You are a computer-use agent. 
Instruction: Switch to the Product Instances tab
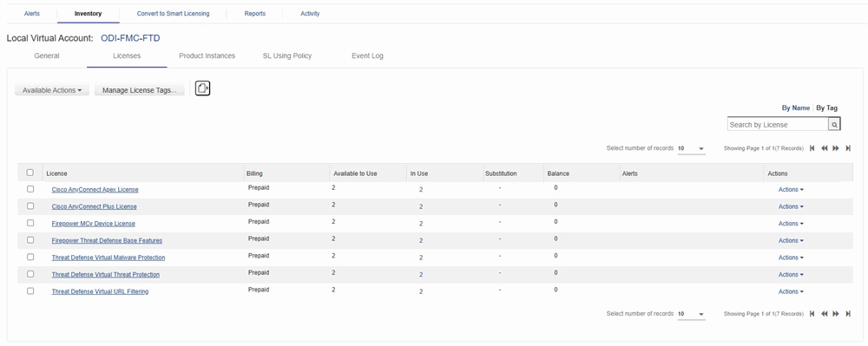[207, 55]
